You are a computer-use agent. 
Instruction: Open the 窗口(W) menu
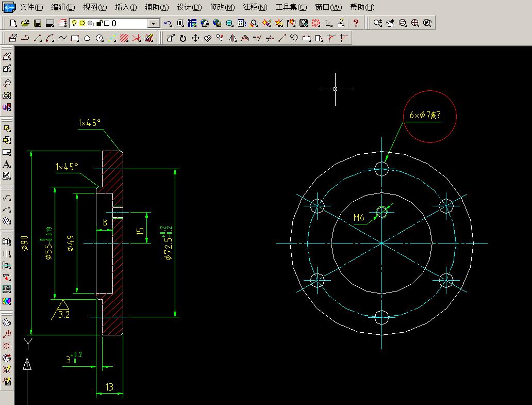[328, 7]
